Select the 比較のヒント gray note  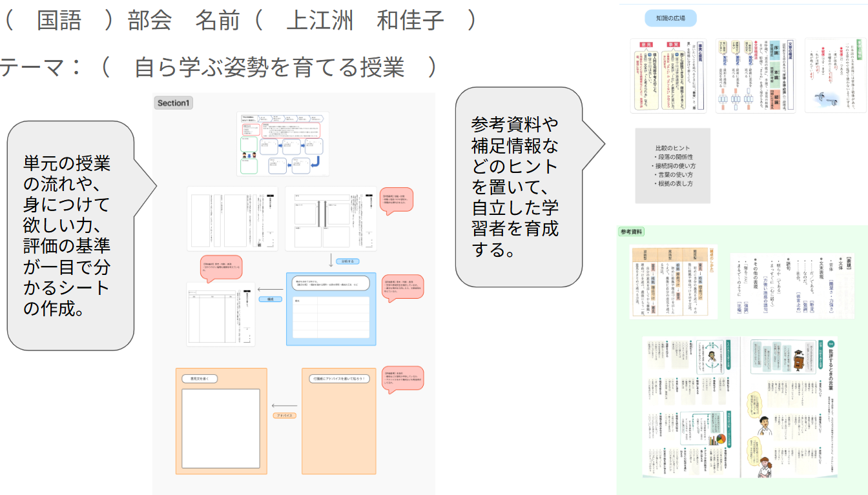pyautogui.click(x=672, y=166)
